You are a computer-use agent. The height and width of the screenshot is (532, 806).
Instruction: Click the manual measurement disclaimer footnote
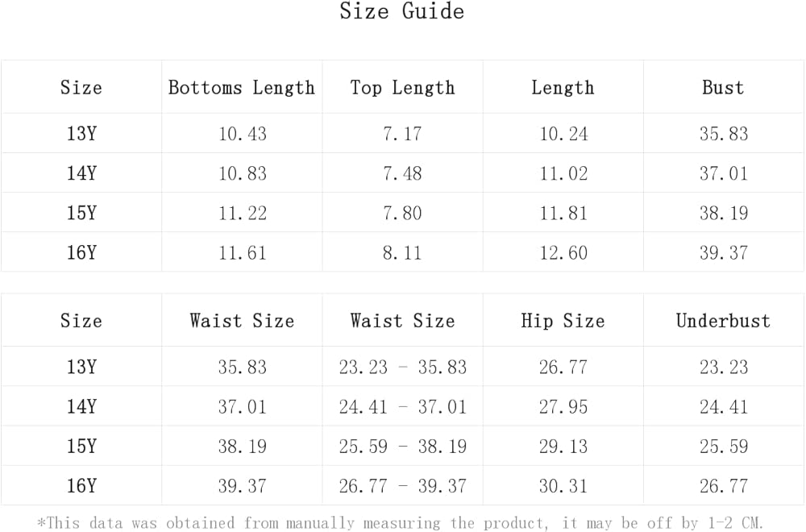pos(401,522)
